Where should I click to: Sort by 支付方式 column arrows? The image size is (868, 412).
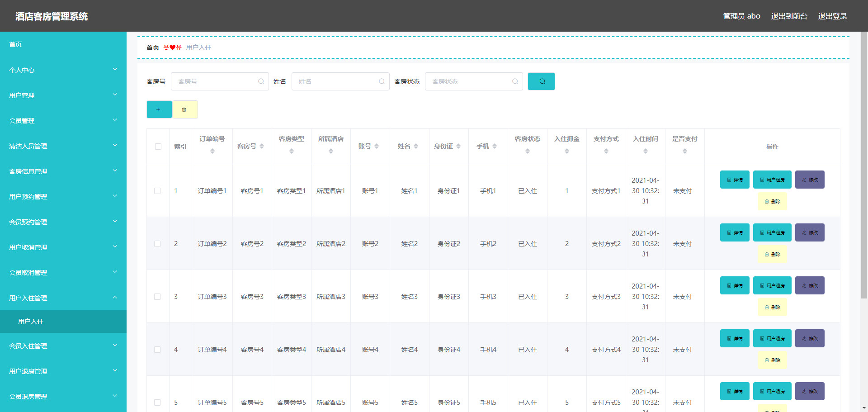point(606,151)
